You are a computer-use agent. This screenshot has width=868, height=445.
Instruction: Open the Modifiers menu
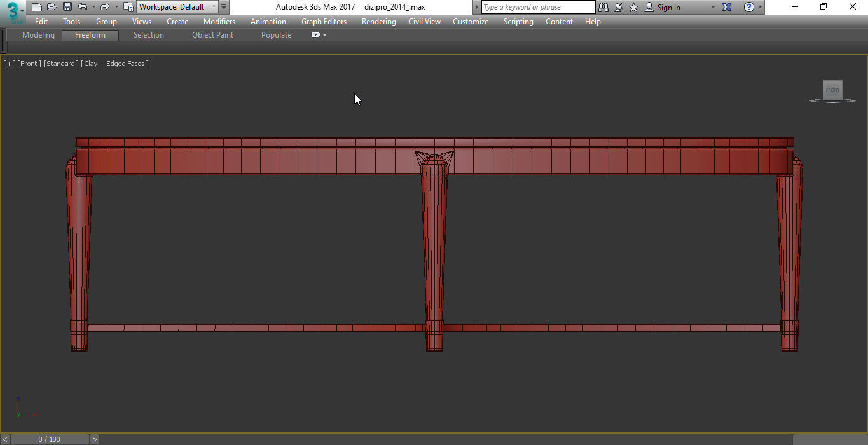(x=219, y=22)
